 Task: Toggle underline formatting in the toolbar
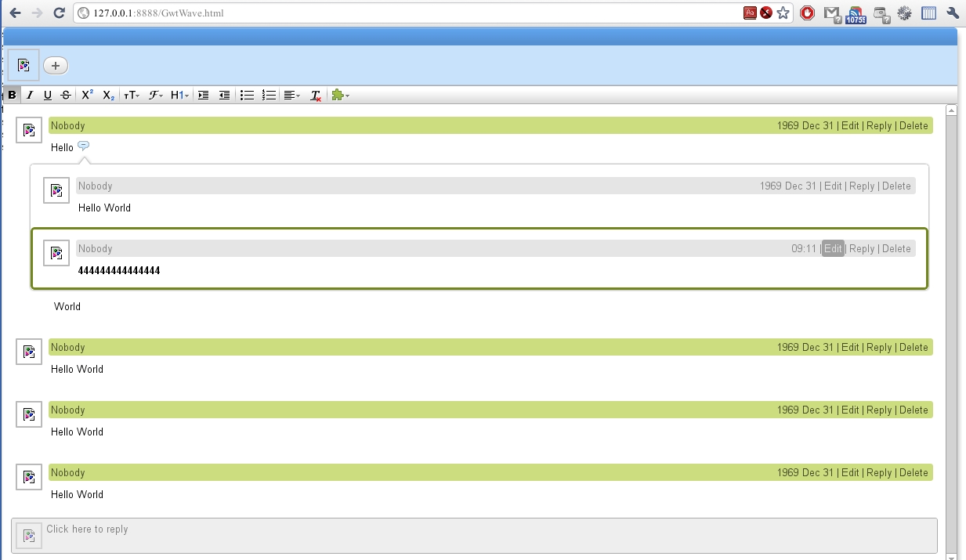47,95
